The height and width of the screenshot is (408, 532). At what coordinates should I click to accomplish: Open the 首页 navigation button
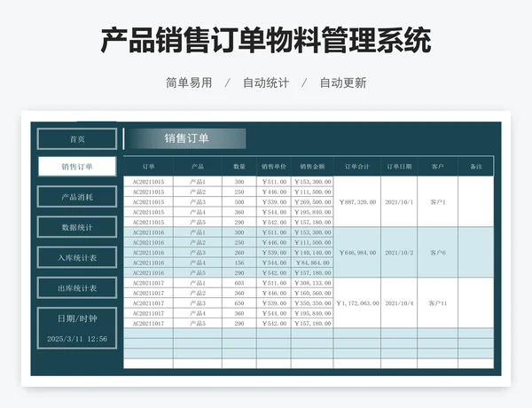click(x=77, y=139)
